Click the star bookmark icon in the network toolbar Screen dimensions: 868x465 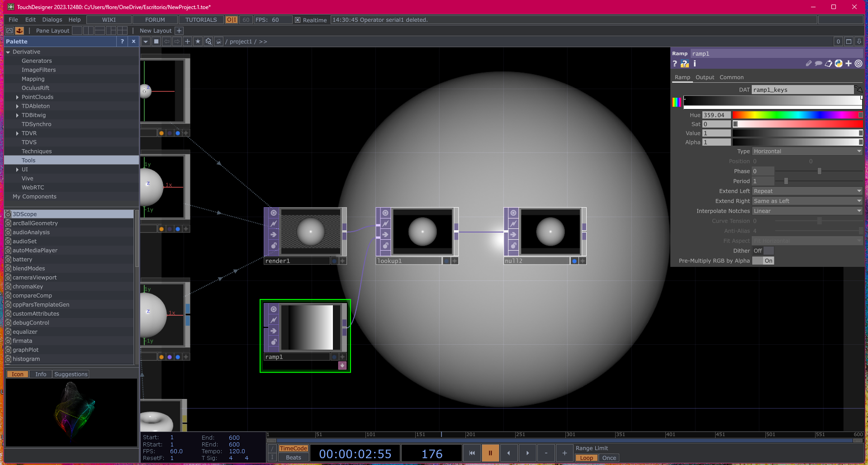point(198,41)
